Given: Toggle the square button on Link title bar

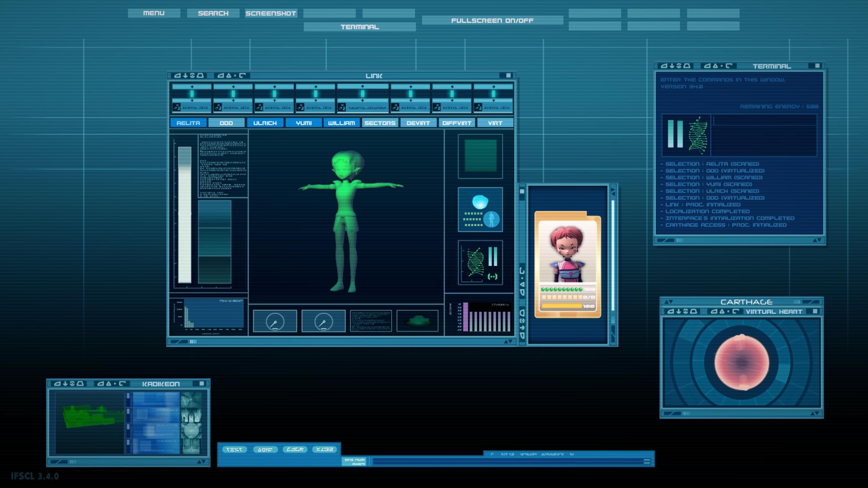Looking at the screenshot, I should 508,76.
